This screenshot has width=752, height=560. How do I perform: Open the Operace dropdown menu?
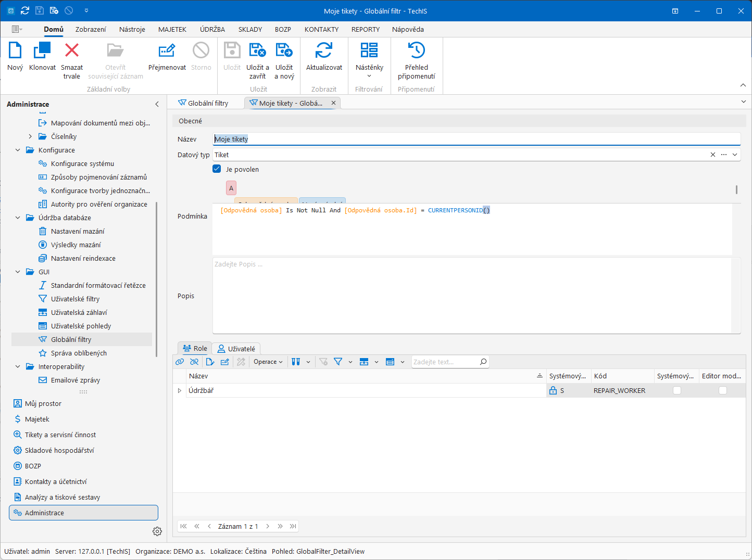[x=268, y=362]
